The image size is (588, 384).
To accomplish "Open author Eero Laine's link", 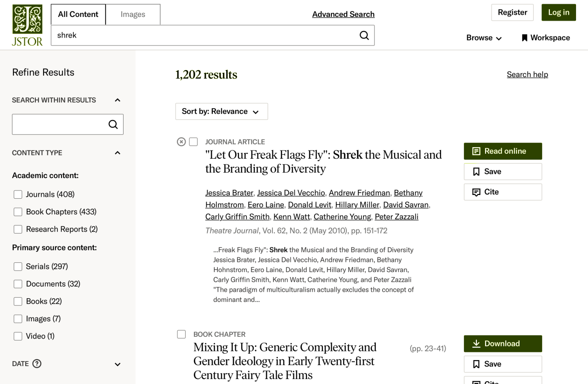I will coord(266,205).
